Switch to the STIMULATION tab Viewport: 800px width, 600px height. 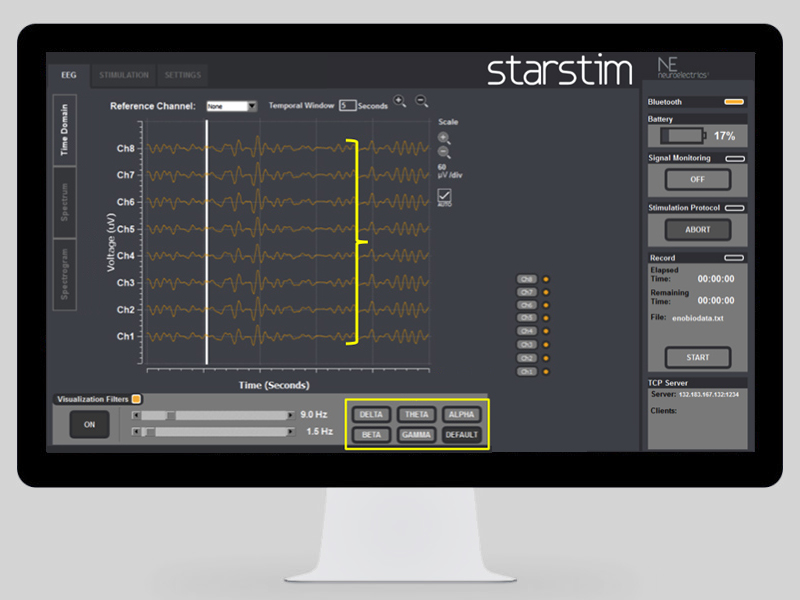pyautogui.click(x=124, y=76)
